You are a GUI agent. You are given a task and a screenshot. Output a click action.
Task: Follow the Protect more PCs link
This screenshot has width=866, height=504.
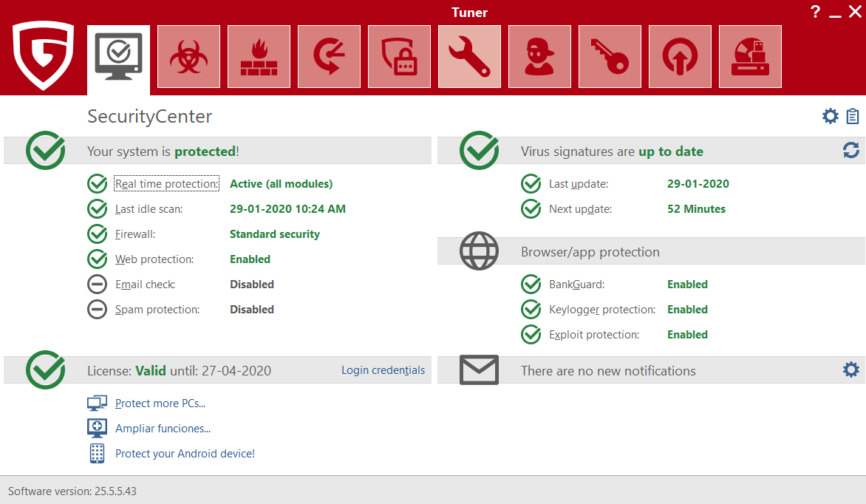click(x=160, y=403)
